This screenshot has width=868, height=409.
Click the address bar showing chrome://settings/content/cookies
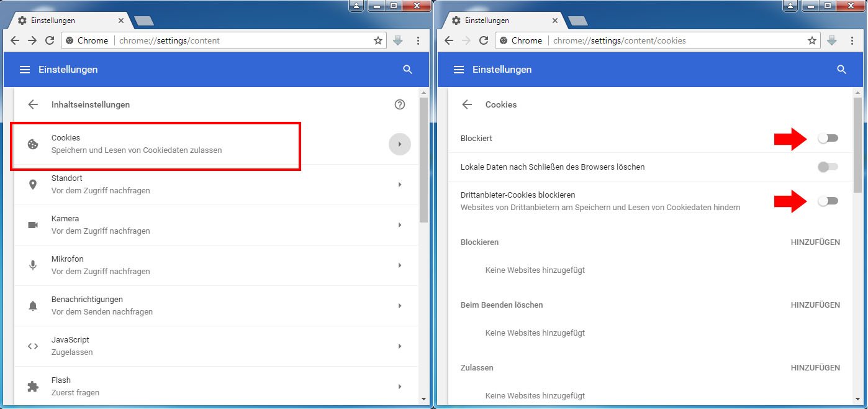[x=656, y=40]
